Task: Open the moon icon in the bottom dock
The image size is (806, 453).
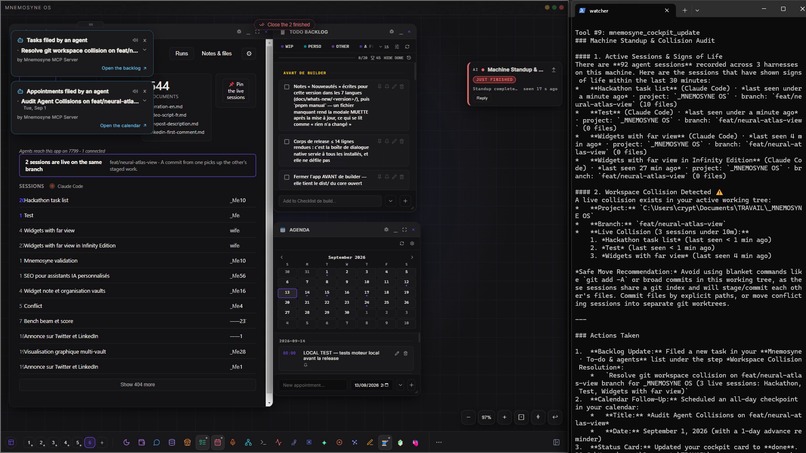Action: (126, 442)
